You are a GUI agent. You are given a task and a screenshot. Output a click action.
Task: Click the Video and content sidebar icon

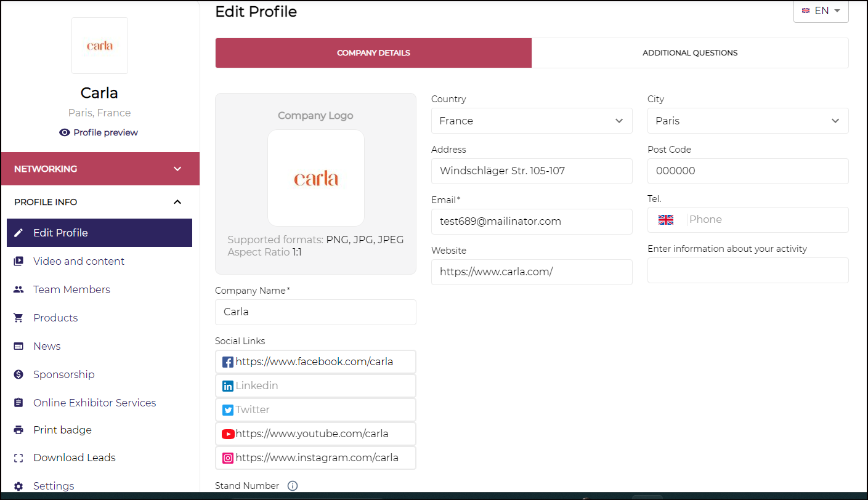(18, 261)
